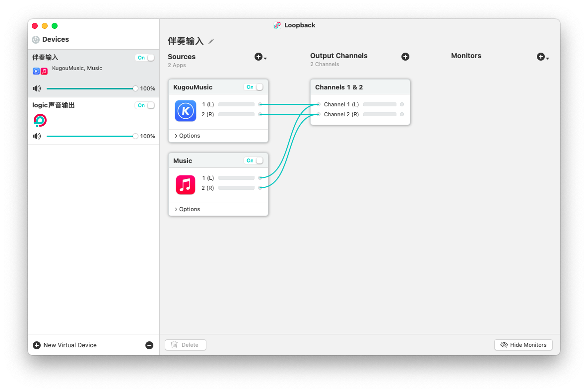
Task: Turn off the Music source switch
Action: tap(254, 160)
